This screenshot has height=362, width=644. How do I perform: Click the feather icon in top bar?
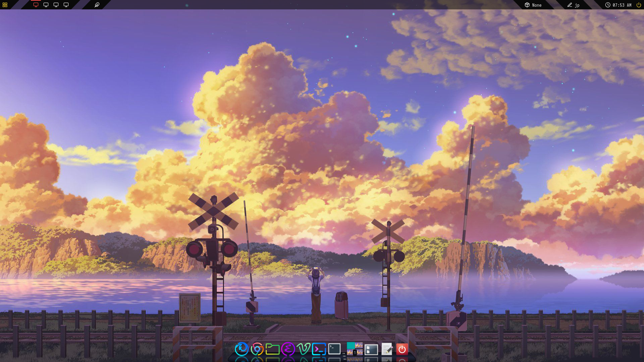(97, 5)
